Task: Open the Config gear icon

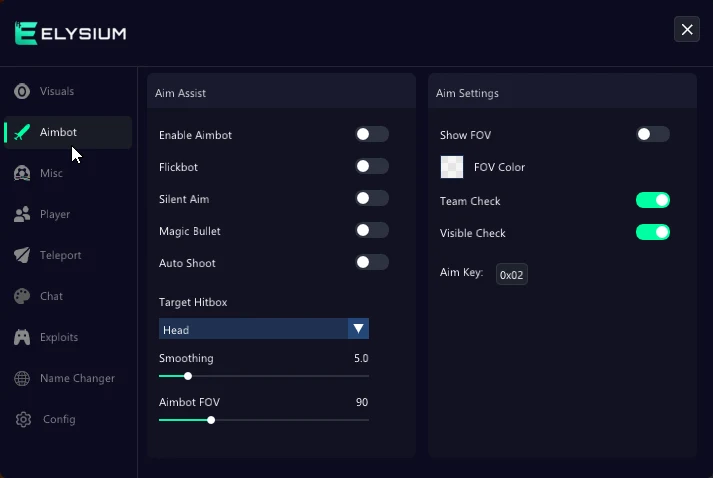Action: pos(23,419)
